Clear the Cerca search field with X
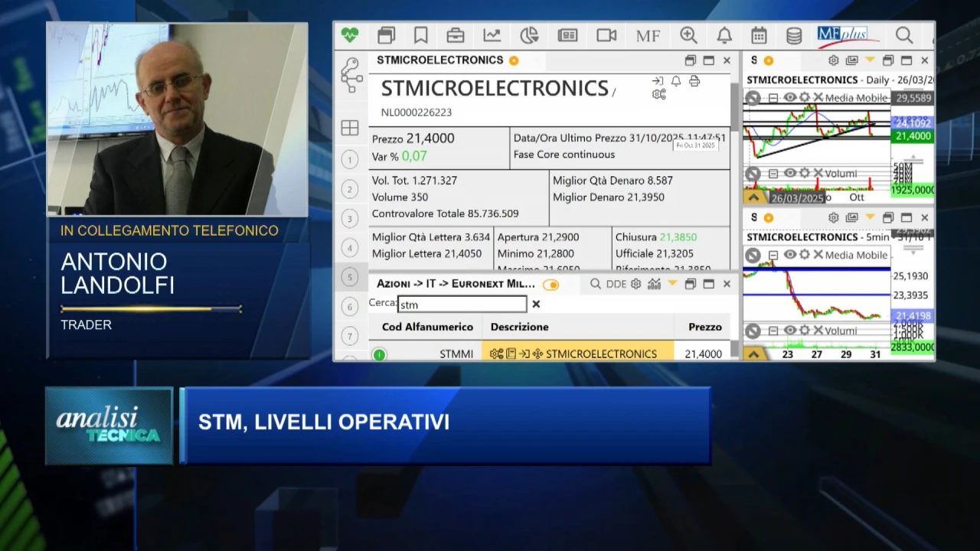This screenshot has width=980, height=551. click(x=536, y=305)
